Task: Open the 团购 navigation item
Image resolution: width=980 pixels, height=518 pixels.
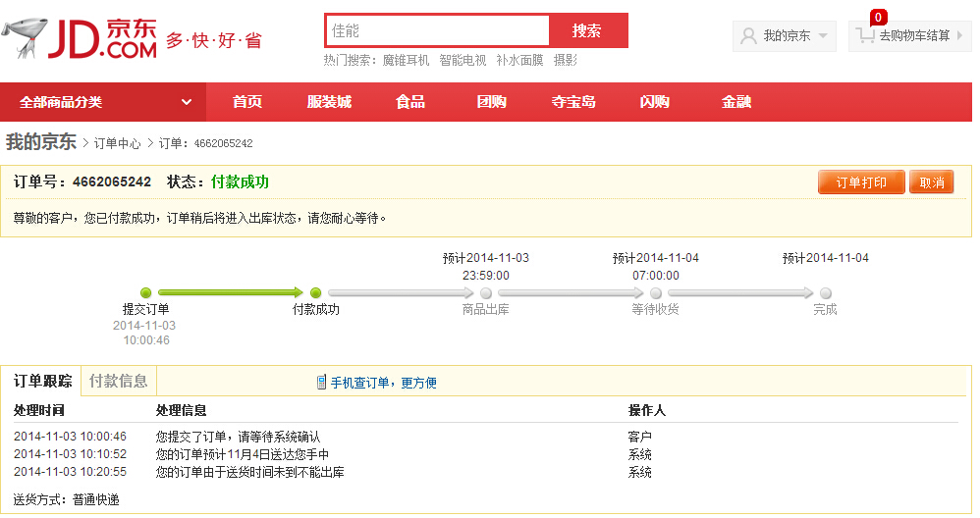Action: coord(491,102)
